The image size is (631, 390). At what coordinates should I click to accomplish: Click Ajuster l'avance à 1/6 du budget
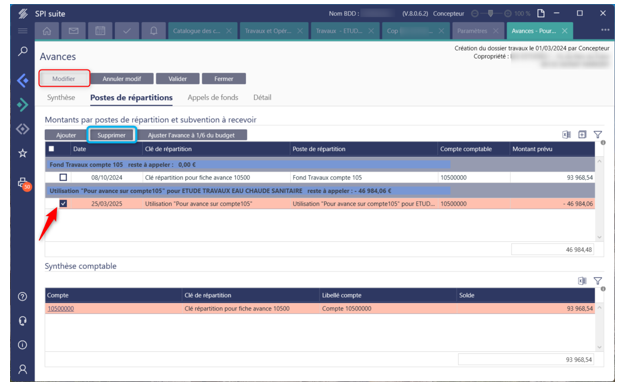[x=191, y=135]
